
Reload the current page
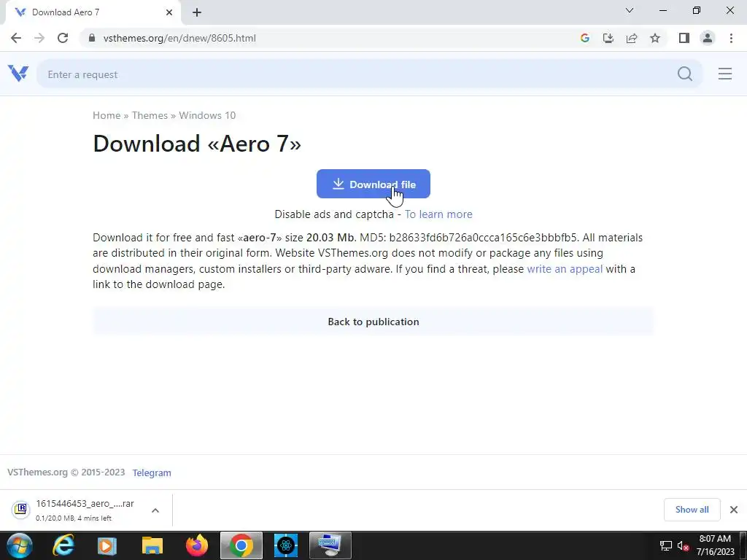pos(63,38)
